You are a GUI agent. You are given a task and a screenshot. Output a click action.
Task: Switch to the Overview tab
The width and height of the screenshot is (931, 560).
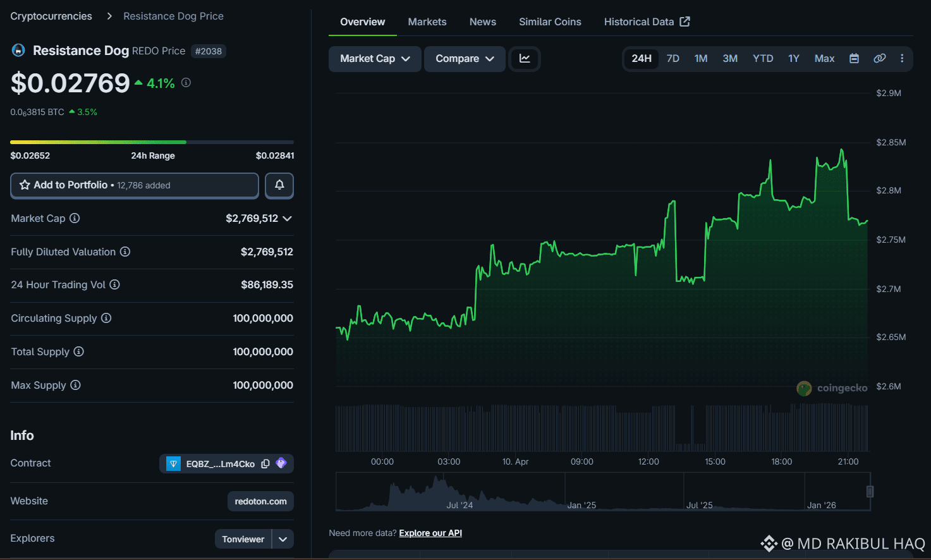362,22
